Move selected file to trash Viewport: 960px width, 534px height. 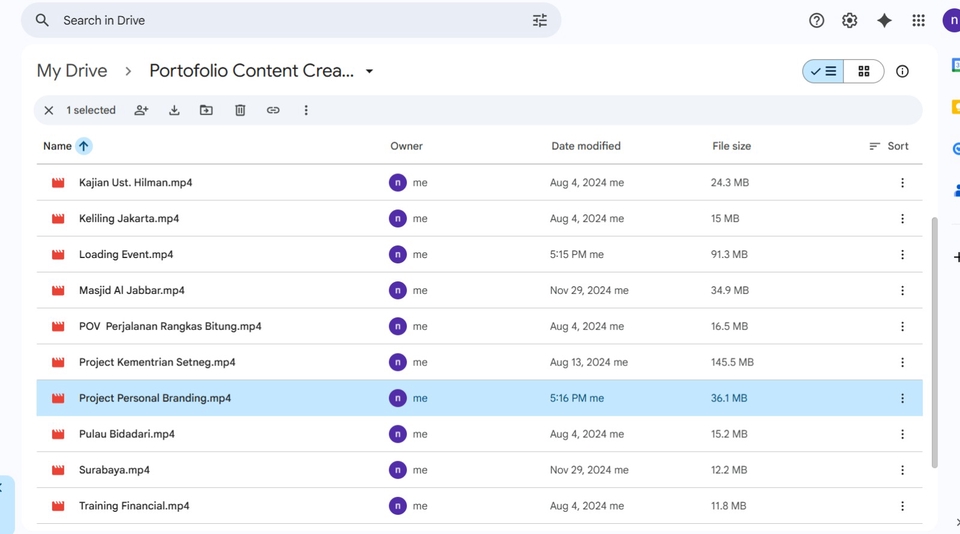coord(240,110)
